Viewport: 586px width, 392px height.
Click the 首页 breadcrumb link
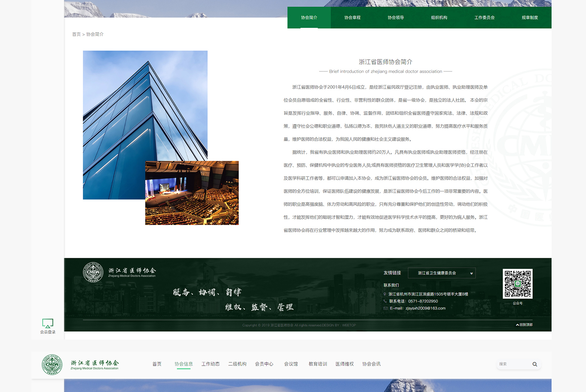(76, 34)
